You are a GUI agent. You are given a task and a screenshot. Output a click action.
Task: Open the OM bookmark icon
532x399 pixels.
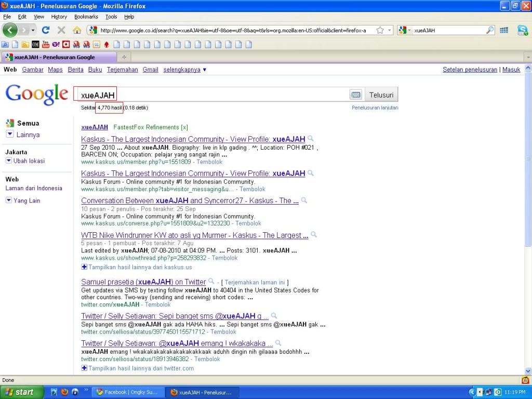pyautogui.click(x=36, y=45)
